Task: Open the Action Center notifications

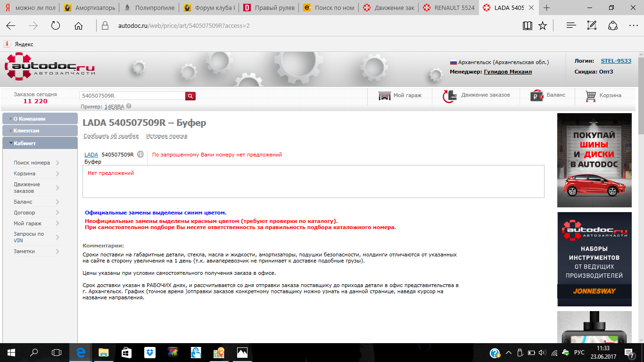Action: [x=629, y=353]
